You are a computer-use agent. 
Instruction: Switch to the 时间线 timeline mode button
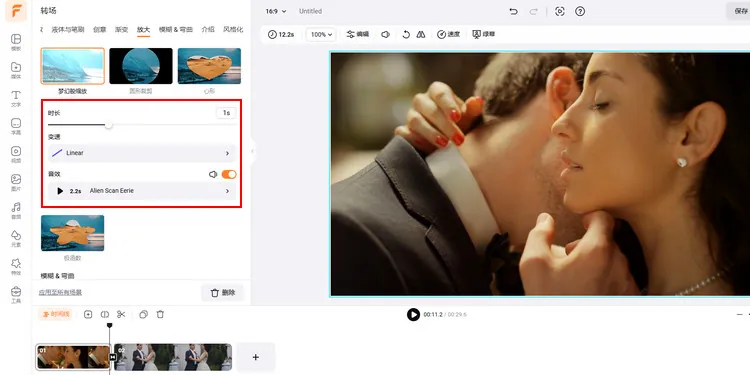[x=55, y=314]
